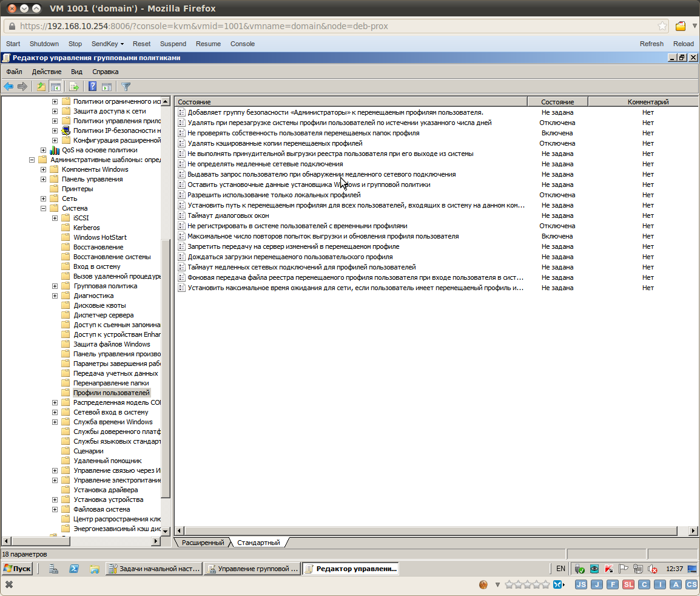Click the network tray icon
Screen dimensions: 700x596
tap(638, 569)
